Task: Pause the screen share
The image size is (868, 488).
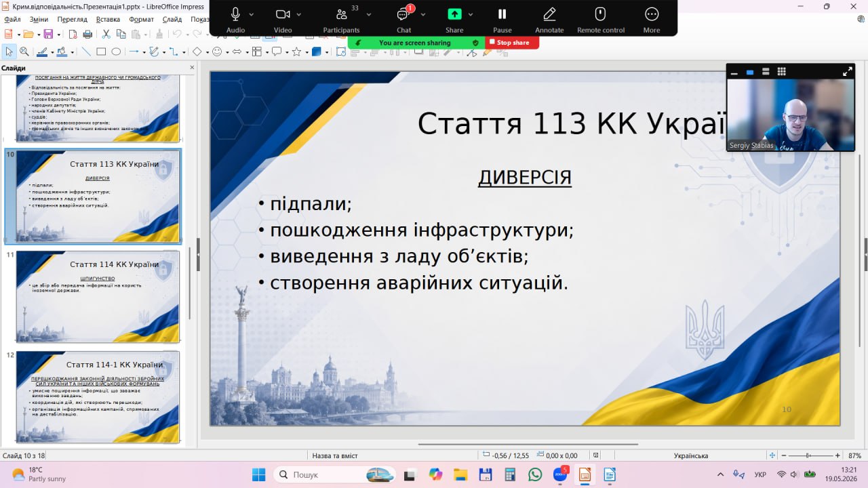Action: tap(502, 19)
